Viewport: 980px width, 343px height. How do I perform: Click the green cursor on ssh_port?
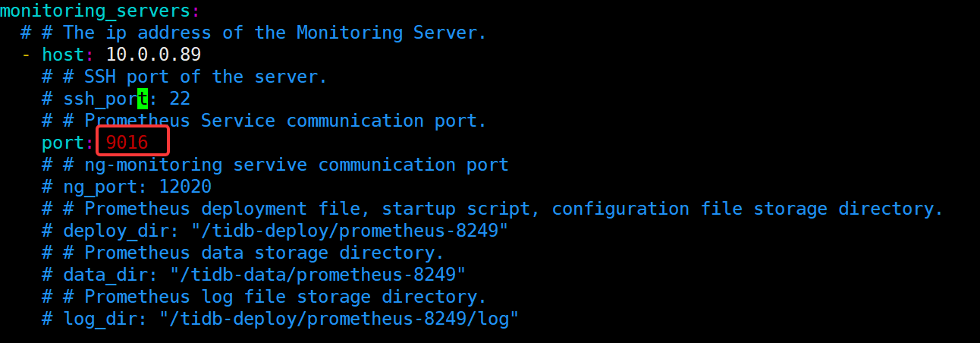(x=143, y=99)
